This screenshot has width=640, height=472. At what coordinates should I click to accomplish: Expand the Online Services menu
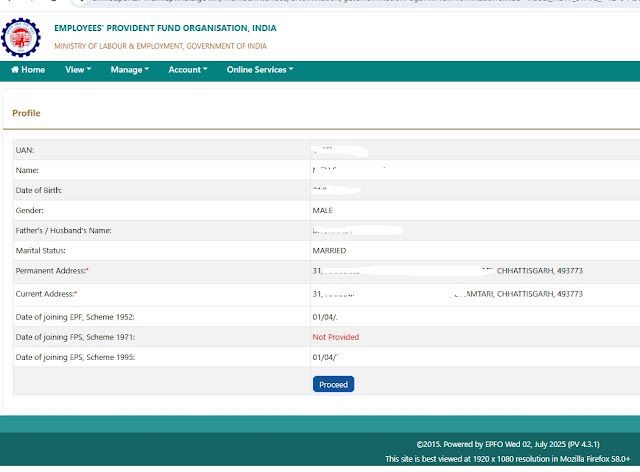(260, 70)
